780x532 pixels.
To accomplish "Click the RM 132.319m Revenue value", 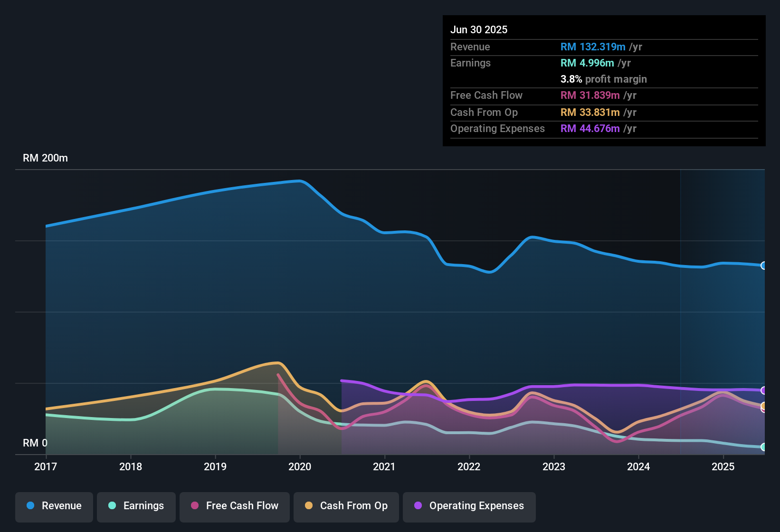I will pos(593,47).
